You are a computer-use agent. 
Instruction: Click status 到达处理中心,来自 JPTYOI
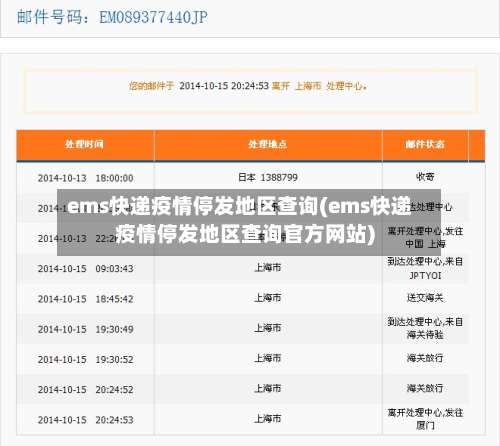pos(425,268)
